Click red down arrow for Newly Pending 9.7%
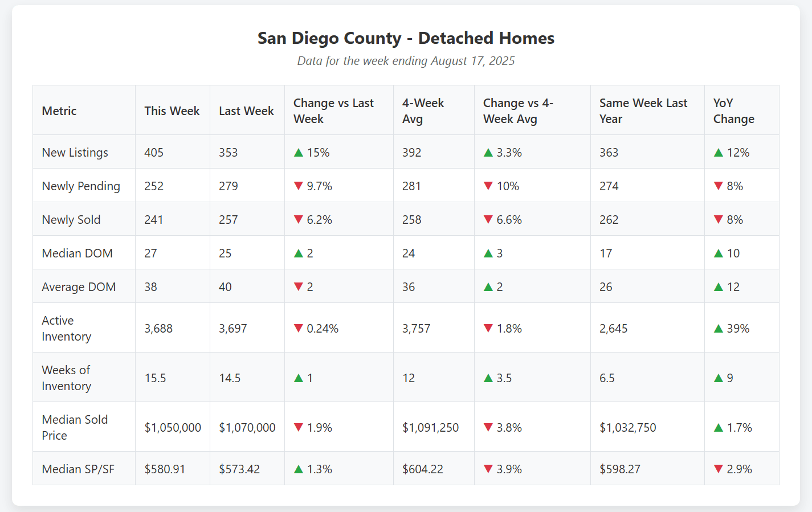 pos(298,186)
